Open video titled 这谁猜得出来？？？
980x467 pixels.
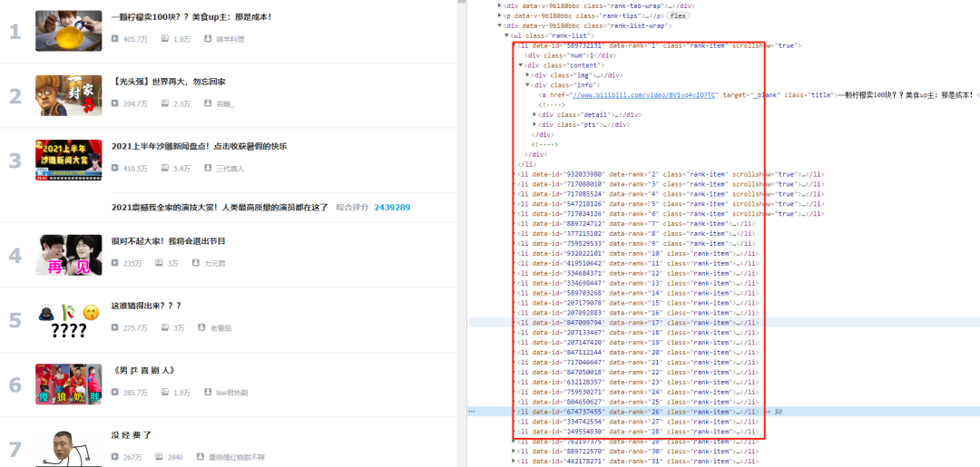pyautogui.click(x=146, y=306)
